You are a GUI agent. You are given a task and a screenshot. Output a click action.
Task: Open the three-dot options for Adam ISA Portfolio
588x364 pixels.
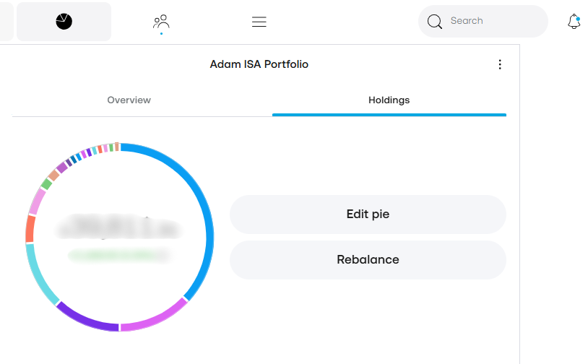point(500,65)
